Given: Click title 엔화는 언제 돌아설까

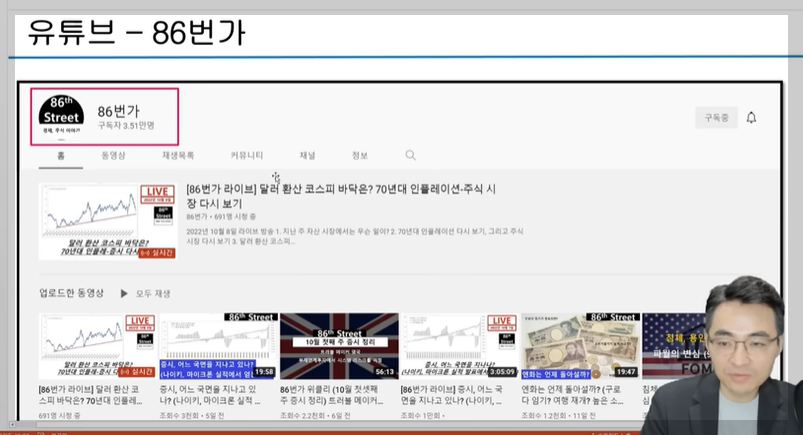Looking at the screenshot, I should (573, 395).
